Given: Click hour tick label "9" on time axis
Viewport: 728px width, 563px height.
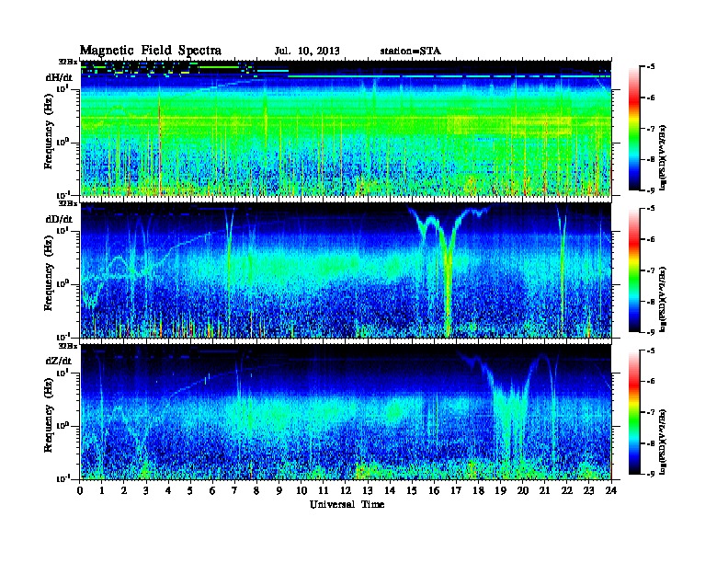Looking at the screenshot, I should coord(279,491).
